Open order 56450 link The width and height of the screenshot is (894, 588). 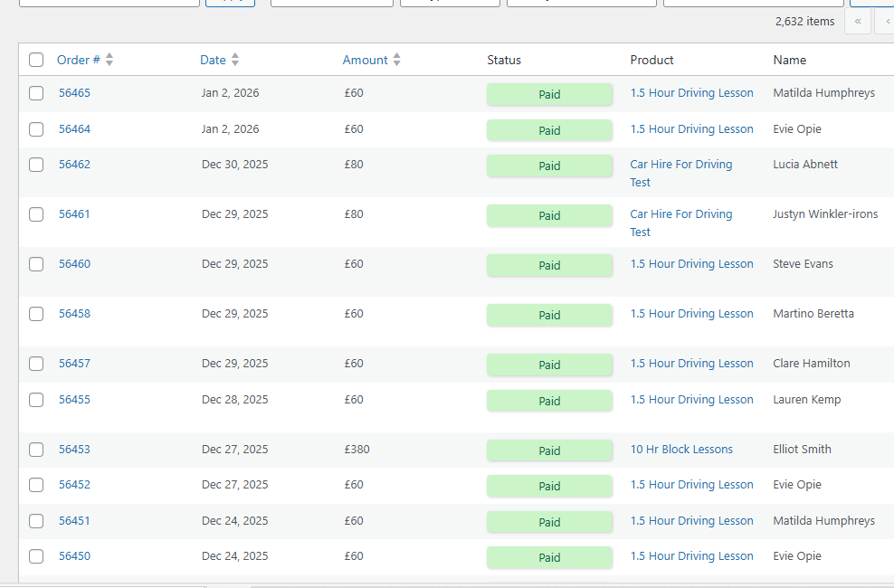(74, 556)
